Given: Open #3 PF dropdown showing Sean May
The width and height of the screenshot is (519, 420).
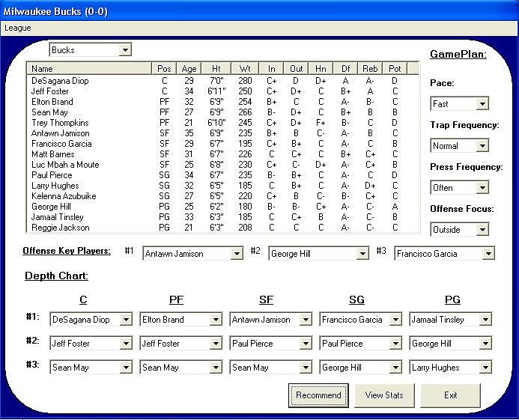Looking at the screenshot, I should 180,367.
